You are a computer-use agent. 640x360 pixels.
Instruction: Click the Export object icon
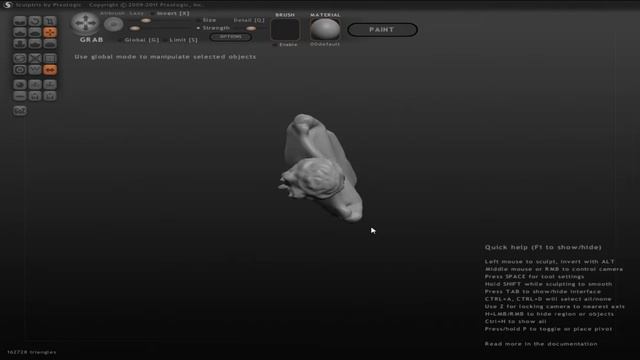(50, 84)
